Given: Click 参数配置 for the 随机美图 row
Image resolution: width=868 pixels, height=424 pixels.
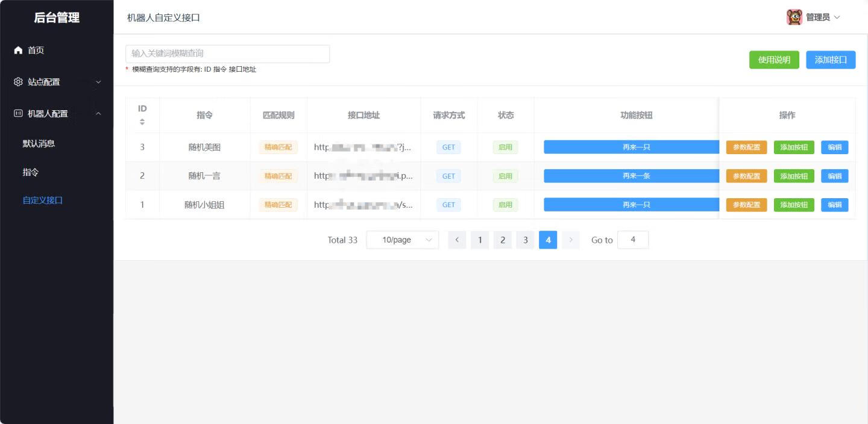Looking at the screenshot, I should 746,147.
